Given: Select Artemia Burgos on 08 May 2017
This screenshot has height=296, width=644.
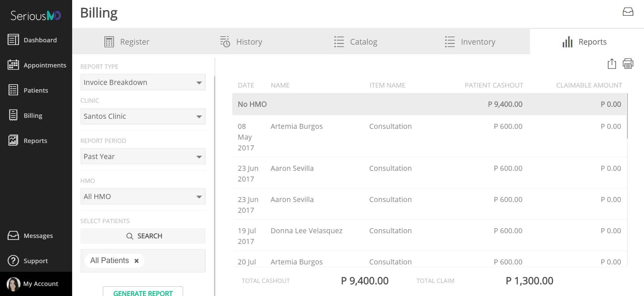Looking at the screenshot, I should point(296,126).
